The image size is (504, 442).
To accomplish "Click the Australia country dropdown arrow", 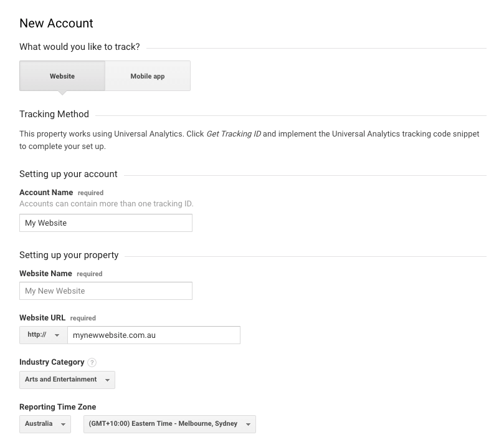I will coord(63,424).
